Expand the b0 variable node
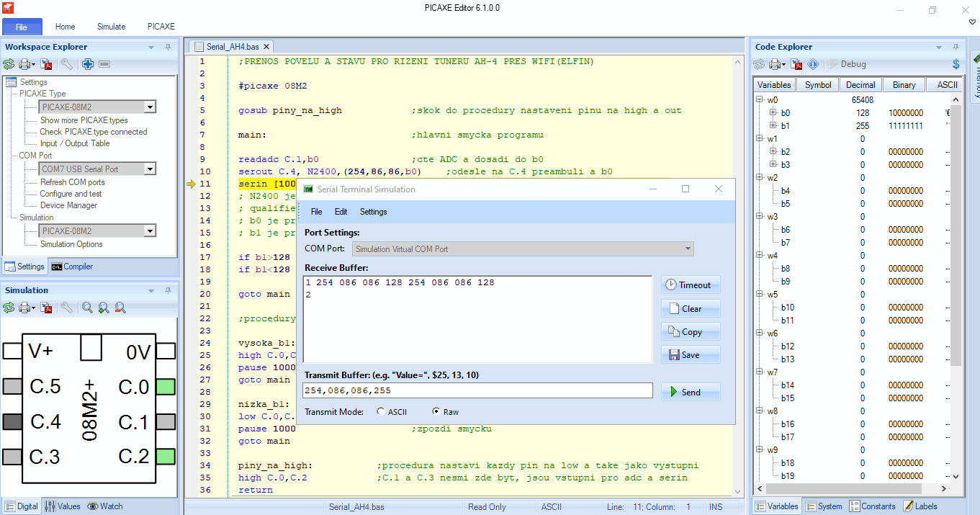 click(x=773, y=113)
